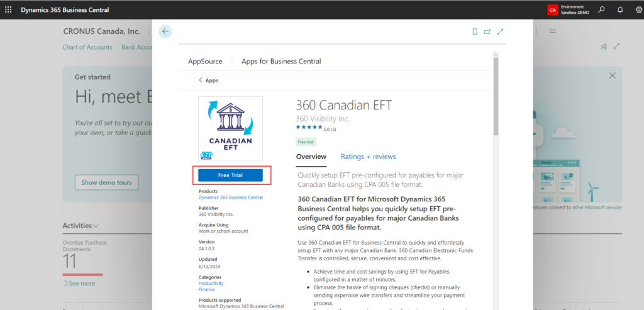Screen dimensions: 644x310
Task: Open Apps for Business Central heading
Action: pos(281,61)
